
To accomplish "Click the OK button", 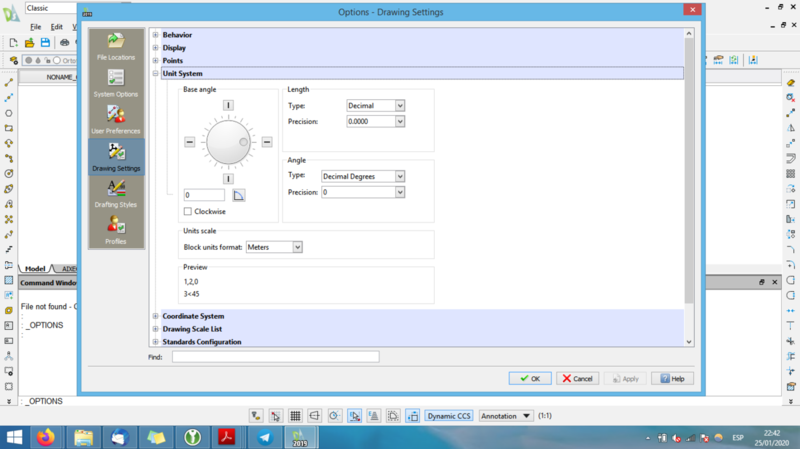I will click(x=530, y=379).
